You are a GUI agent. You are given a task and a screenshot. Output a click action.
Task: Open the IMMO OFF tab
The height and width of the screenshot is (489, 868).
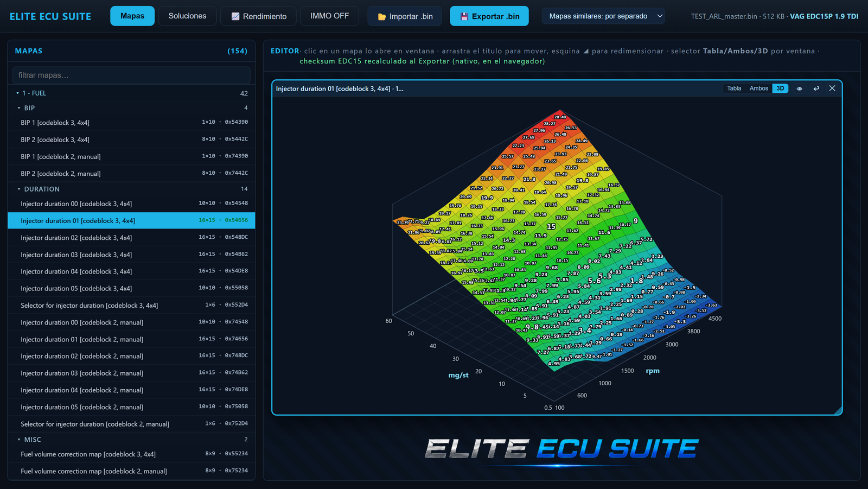tap(329, 16)
